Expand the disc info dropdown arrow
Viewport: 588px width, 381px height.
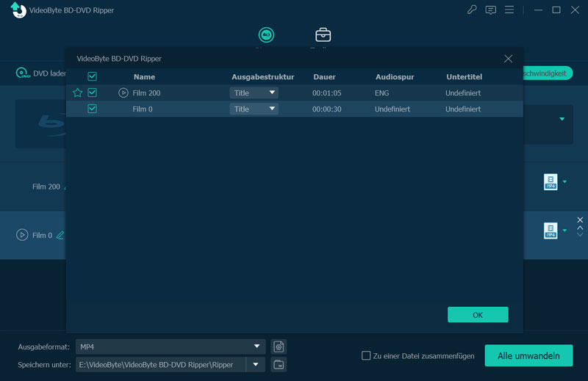562,119
